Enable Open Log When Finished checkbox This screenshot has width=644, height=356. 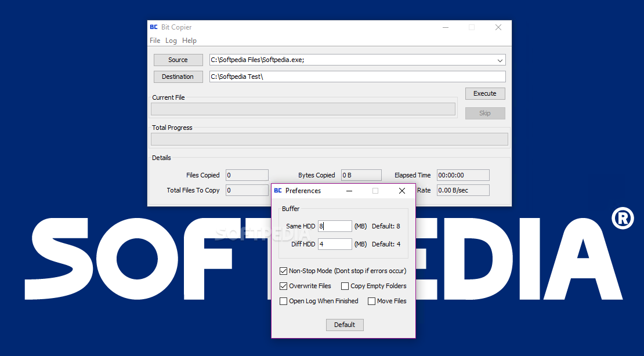[283, 301]
